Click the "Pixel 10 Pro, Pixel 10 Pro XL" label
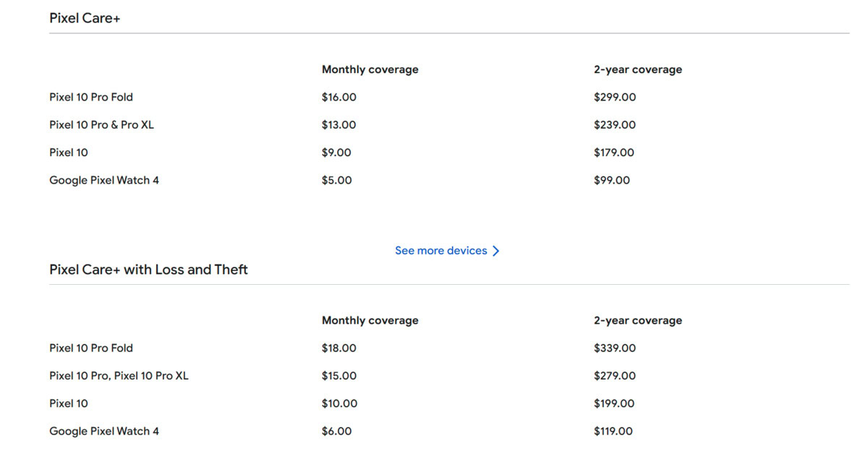The height and width of the screenshot is (467, 868). (x=119, y=376)
